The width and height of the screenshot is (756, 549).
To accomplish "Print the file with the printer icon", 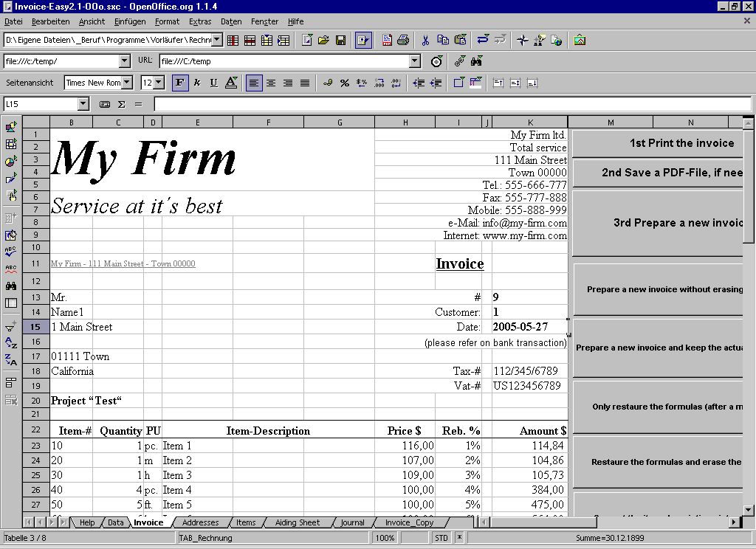I will click(x=403, y=41).
